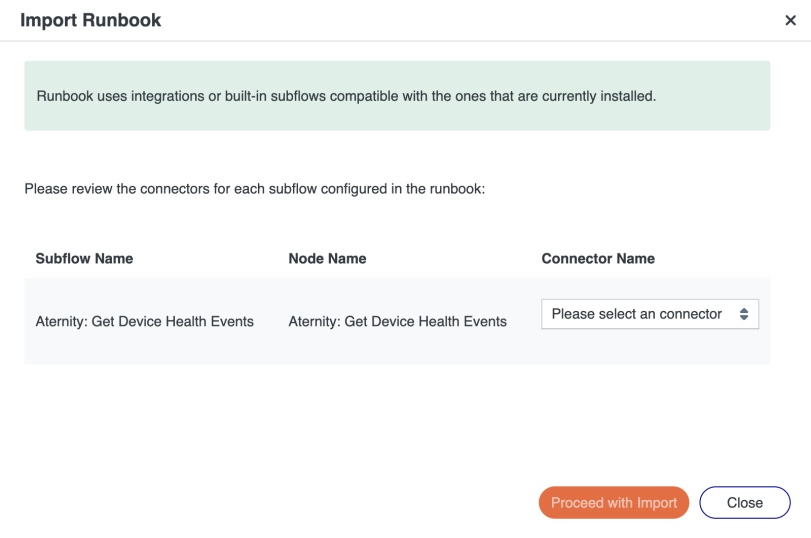Click the word 'Aternity' in the Subflow Name cell
This screenshot has width=811, height=538.
(61, 321)
